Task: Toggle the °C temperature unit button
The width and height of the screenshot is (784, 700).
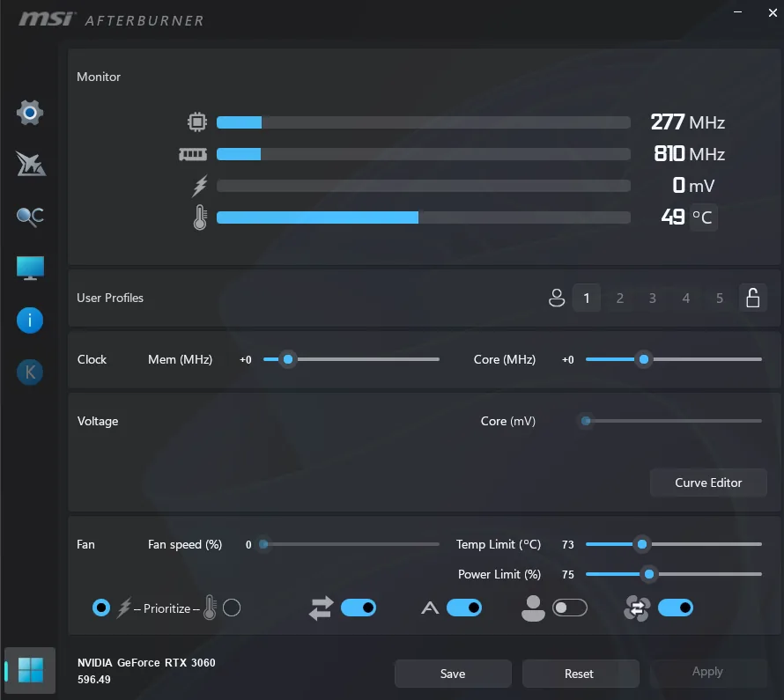Action: tap(703, 217)
